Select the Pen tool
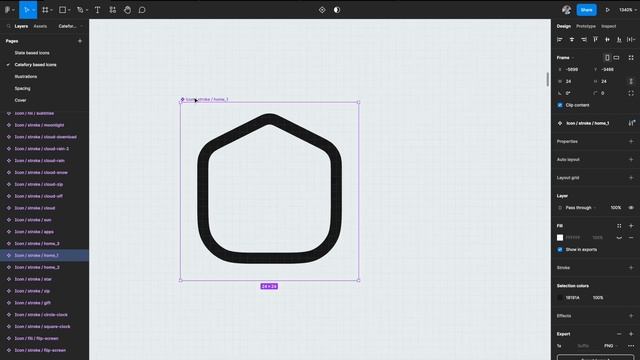Viewport: 640px width, 360px height. pos(80,10)
